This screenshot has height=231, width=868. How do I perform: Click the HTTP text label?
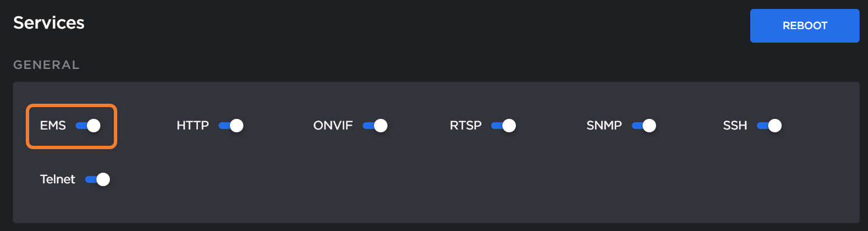[x=192, y=126]
